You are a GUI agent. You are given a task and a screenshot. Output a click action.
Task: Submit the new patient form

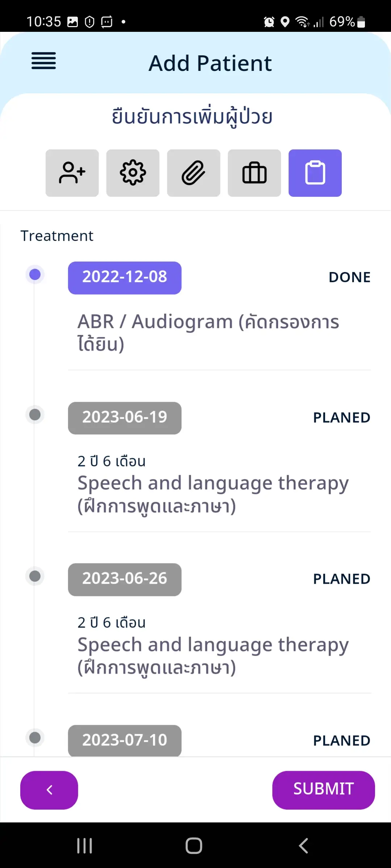pyautogui.click(x=323, y=790)
